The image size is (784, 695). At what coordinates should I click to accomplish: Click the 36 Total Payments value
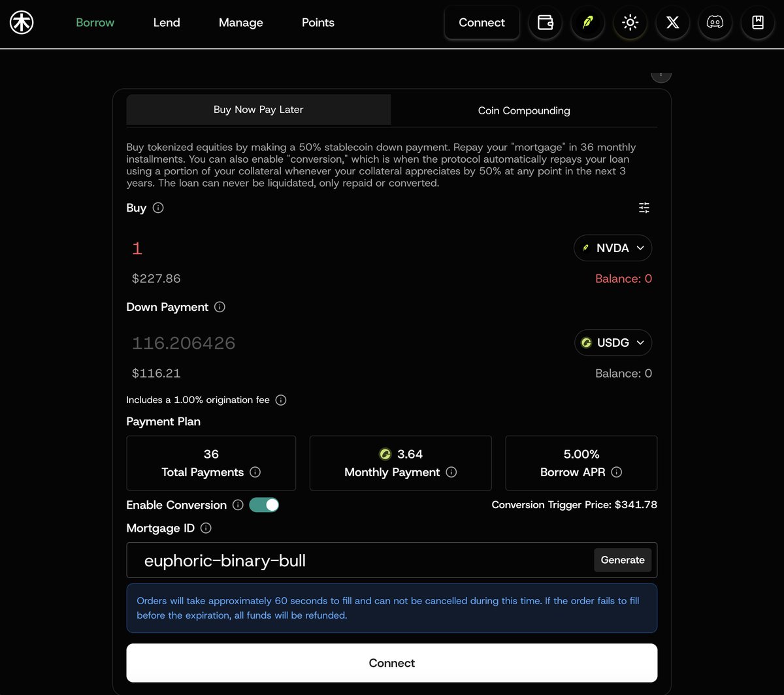pyautogui.click(x=211, y=454)
